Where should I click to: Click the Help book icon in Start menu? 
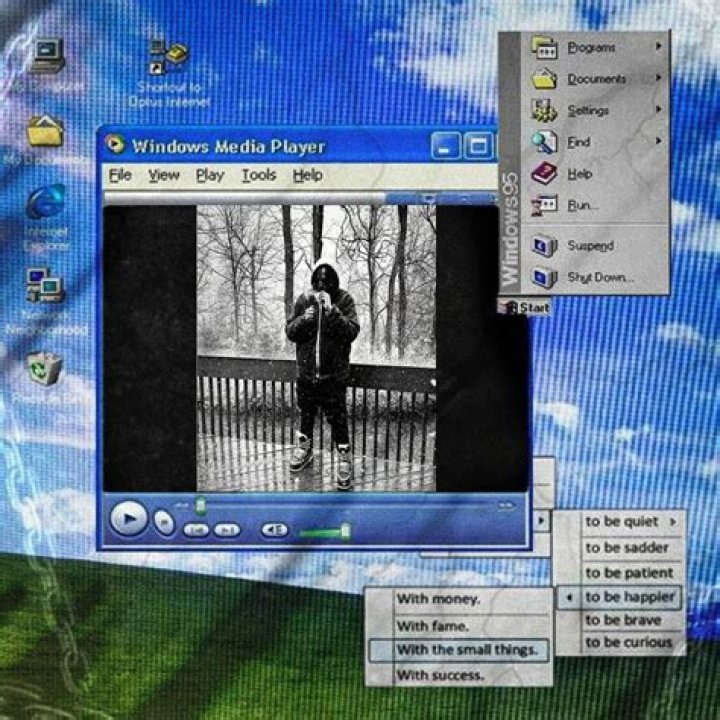[545, 174]
